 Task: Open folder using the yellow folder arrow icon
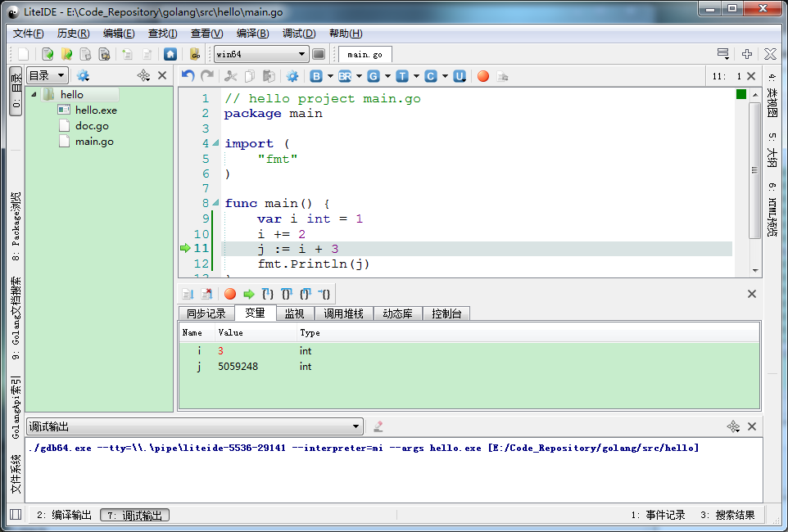tap(66, 54)
